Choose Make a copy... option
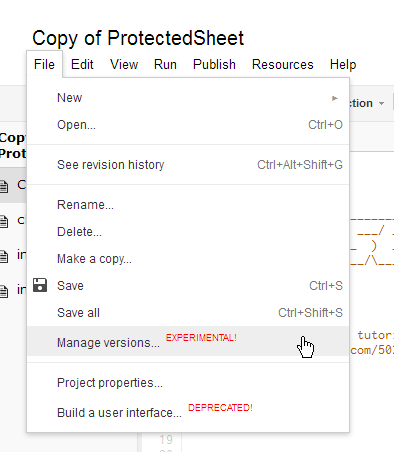 coord(188,259)
